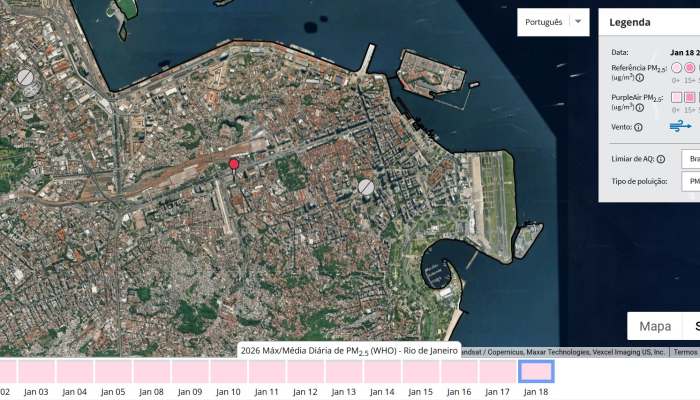The height and width of the screenshot is (400, 700).
Task: Click the gray inactive sensor at top-left
Action: click(x=26, y=77)
